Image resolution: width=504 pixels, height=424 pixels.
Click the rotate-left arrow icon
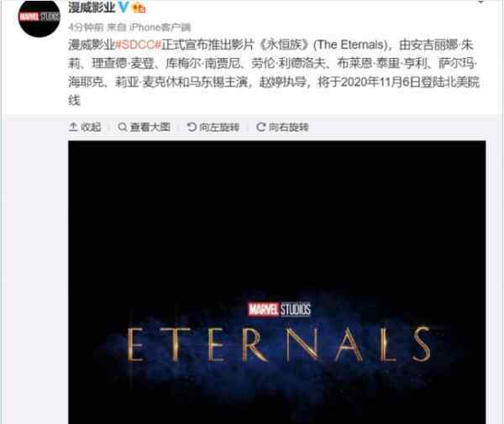[192, 127]
